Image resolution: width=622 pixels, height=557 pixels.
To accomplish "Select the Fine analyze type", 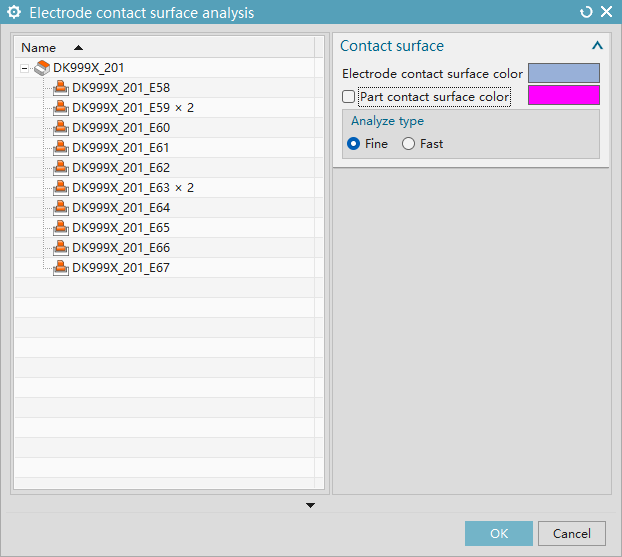I will pos(353,144).
